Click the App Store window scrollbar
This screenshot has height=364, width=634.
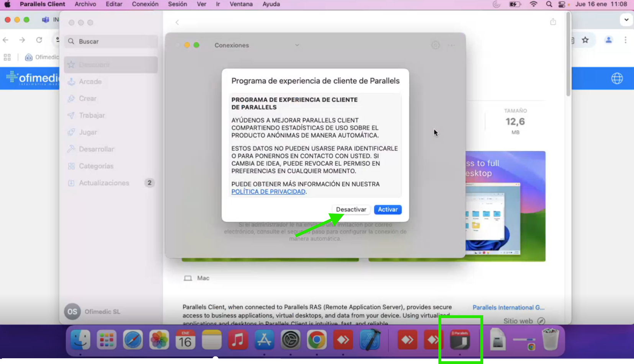(x=569, y=54)
